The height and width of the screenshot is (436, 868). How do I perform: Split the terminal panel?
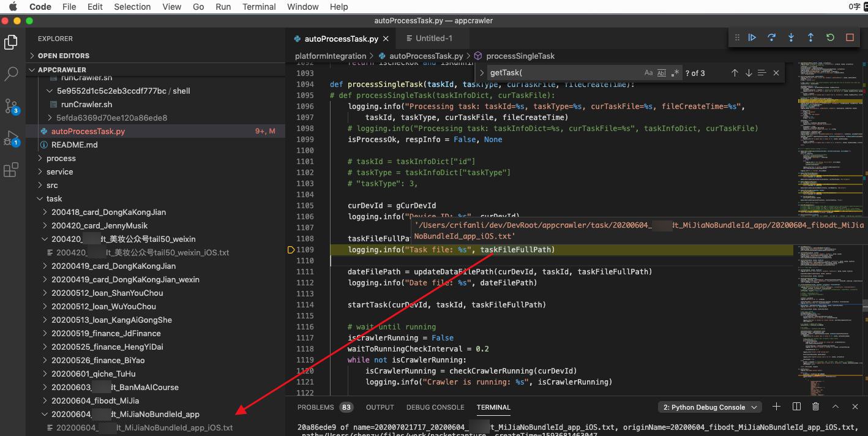(x=796, y=407)
